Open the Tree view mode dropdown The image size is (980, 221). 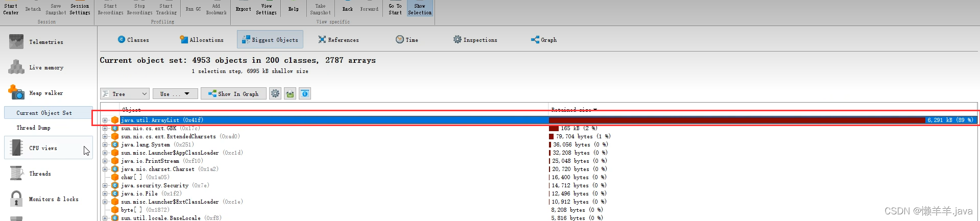click(125, 93)
